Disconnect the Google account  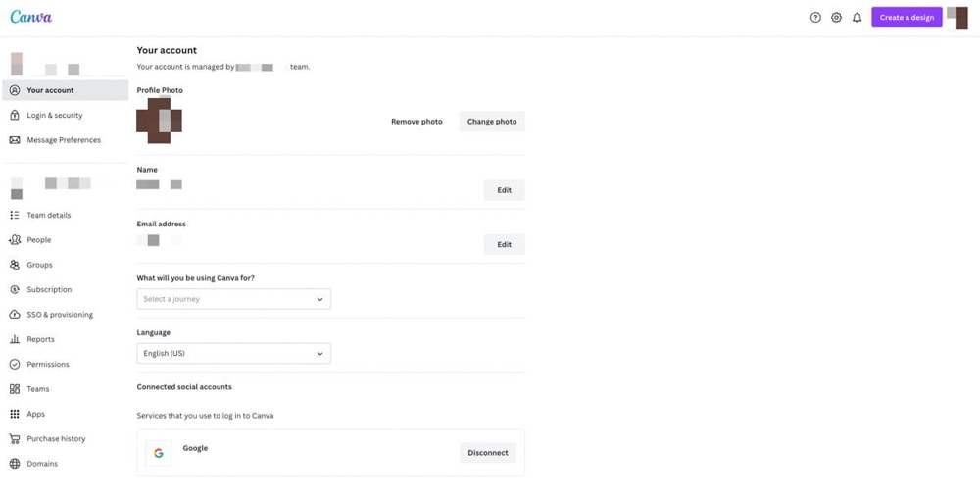coord(488,453)
